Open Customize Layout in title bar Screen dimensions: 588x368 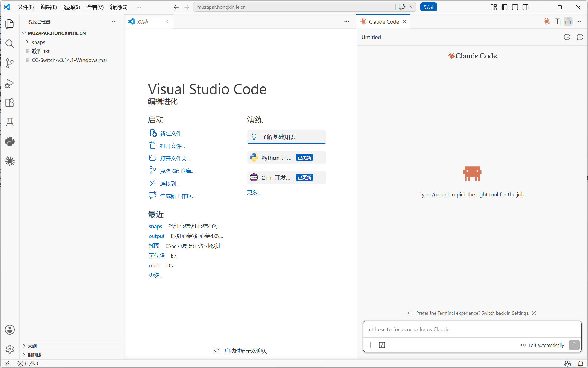click(x=494, y=7)
